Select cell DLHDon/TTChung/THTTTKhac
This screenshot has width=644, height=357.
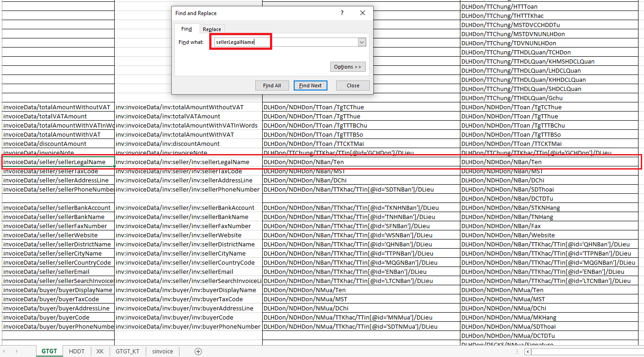(549, 16)
